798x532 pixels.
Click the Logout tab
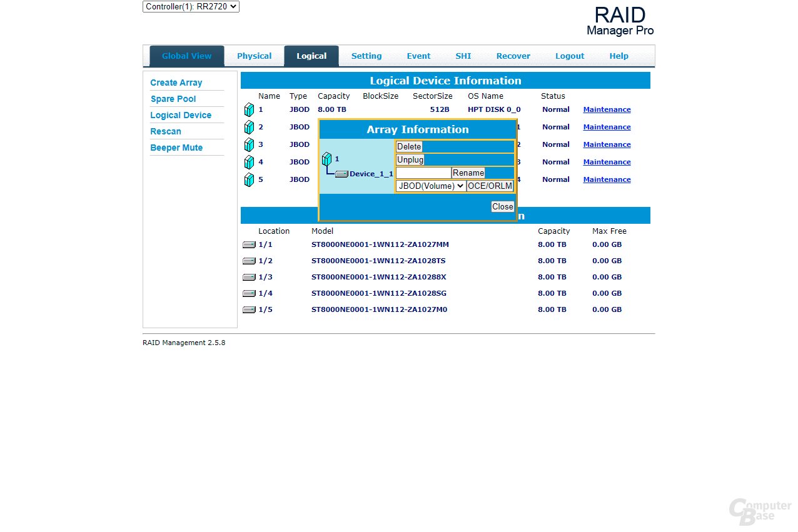click(570, 56)
